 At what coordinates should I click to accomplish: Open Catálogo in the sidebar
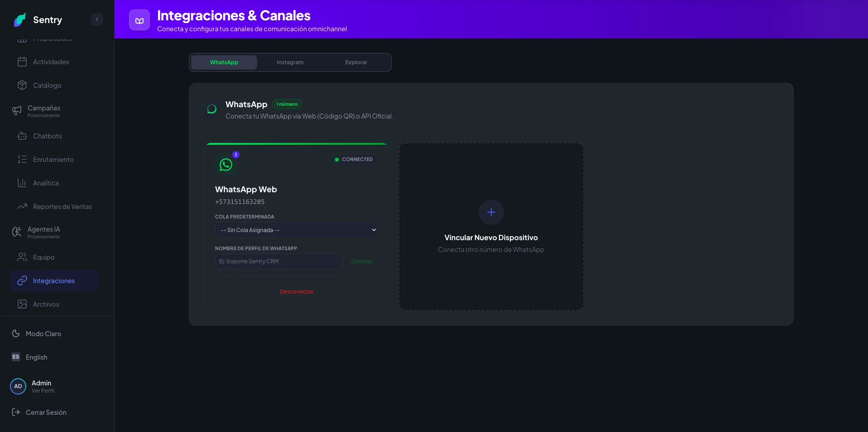click(54, 85)
